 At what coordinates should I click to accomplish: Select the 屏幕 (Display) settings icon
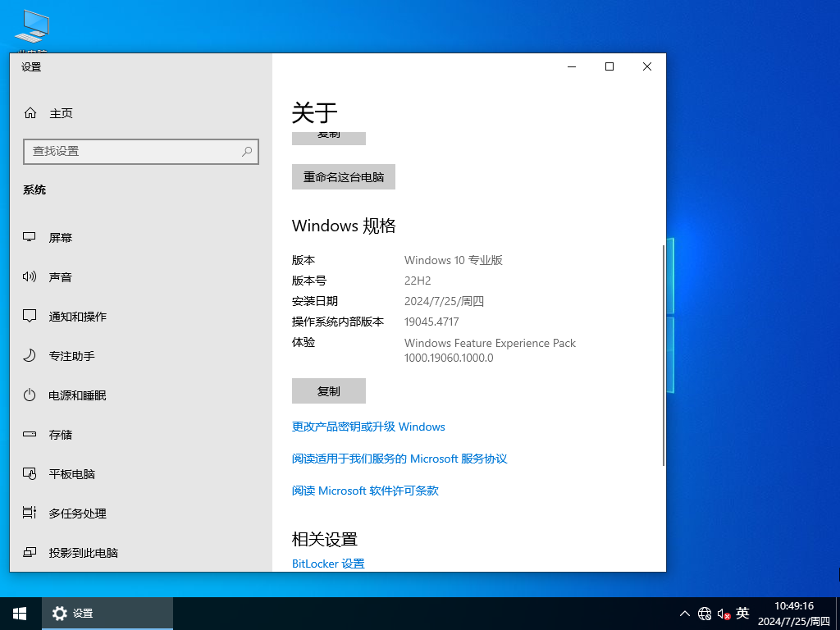pyautogui.click(x=30, y=237)
